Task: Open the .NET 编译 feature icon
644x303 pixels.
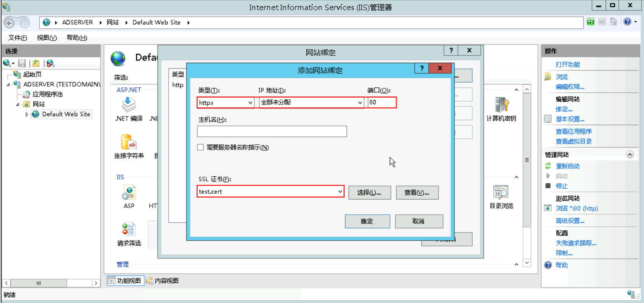Action: click(x=129, y=105)
